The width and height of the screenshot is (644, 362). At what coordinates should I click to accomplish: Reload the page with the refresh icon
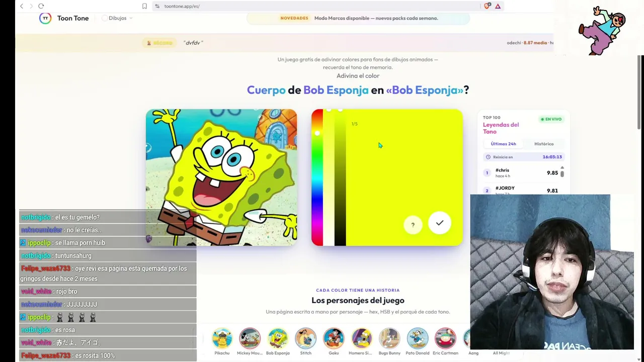[x=41, y=6]
